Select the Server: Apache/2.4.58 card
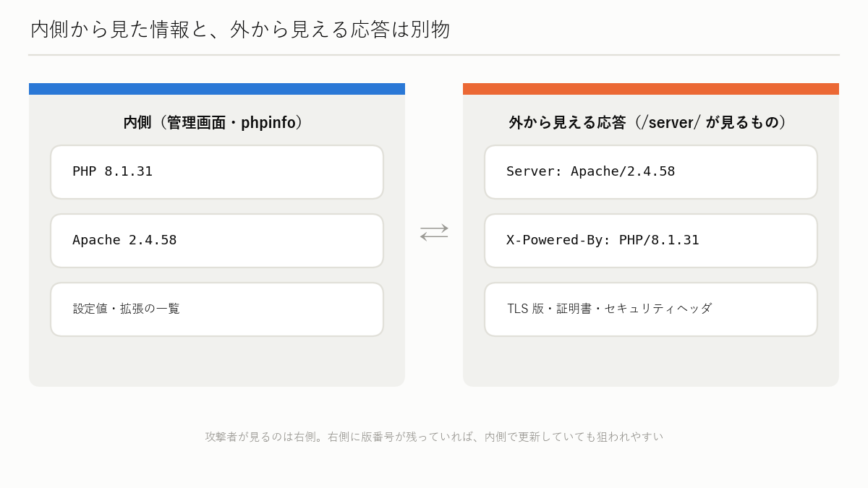Viewport: 868px width, 488px height. pyautogui.click(x=651, y=172)
